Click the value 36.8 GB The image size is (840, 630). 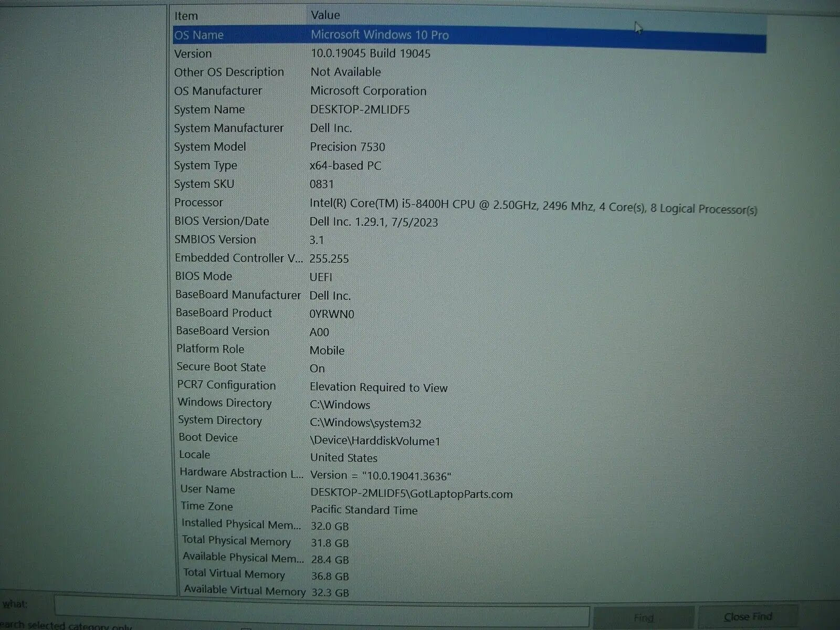[x=330, y=576]
